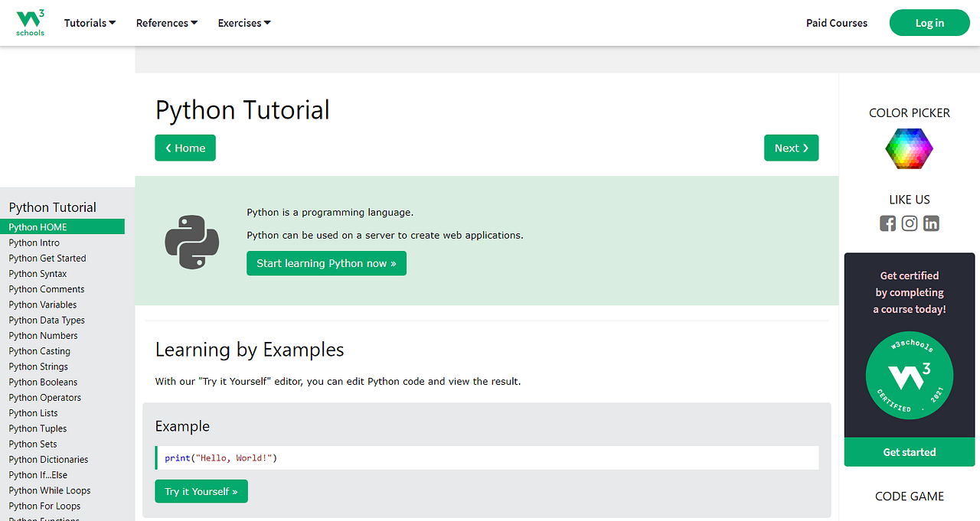
Task: Click the Log in button
Action: (x=929, y=22)
